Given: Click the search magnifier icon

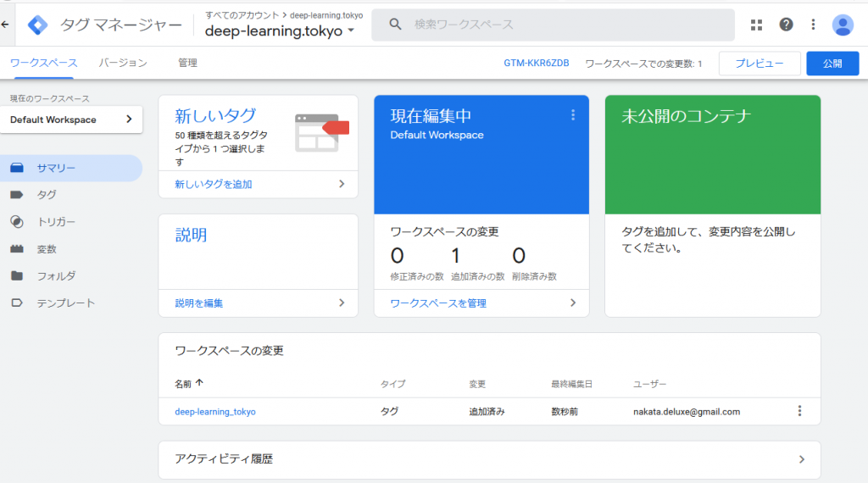Looking at the screenshot, I should point(395,25).
